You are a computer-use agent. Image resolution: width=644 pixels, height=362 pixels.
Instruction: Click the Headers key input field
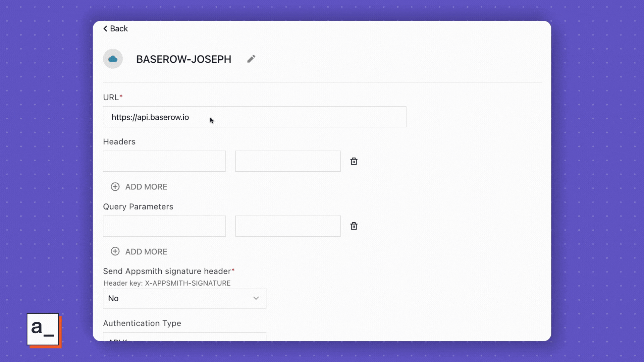tap(164, 161)
